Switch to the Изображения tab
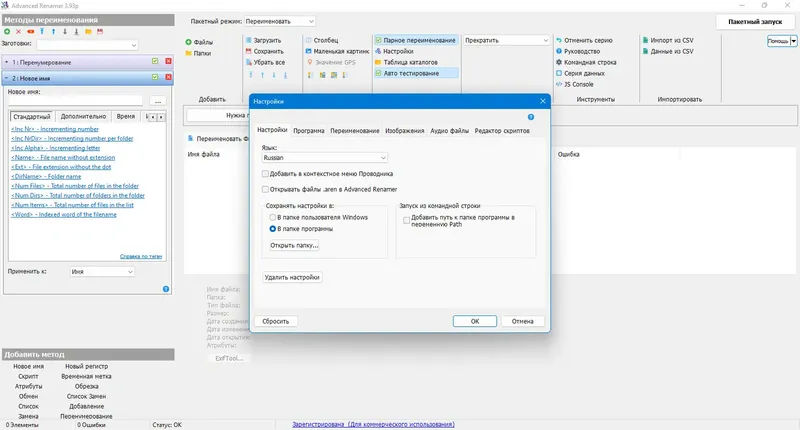 (x=405, y=131)
